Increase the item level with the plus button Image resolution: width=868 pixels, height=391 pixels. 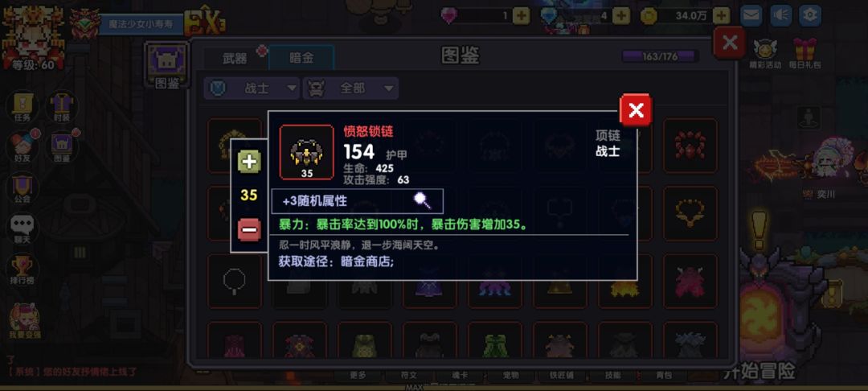tap(249, 163)
